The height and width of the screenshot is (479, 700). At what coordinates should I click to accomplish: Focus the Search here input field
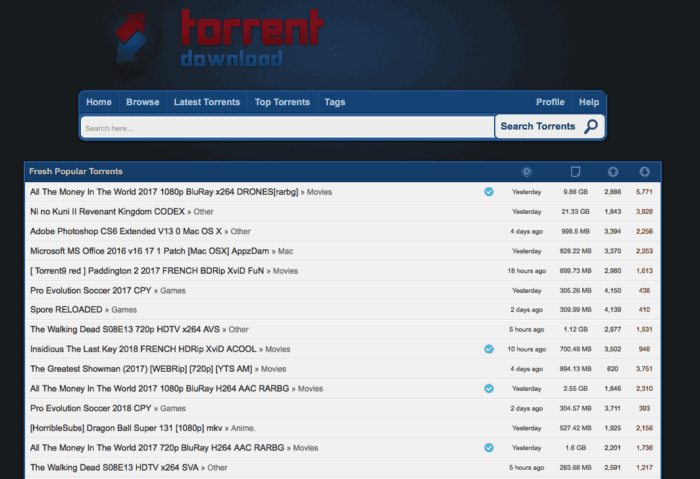[x=288, y=128]
